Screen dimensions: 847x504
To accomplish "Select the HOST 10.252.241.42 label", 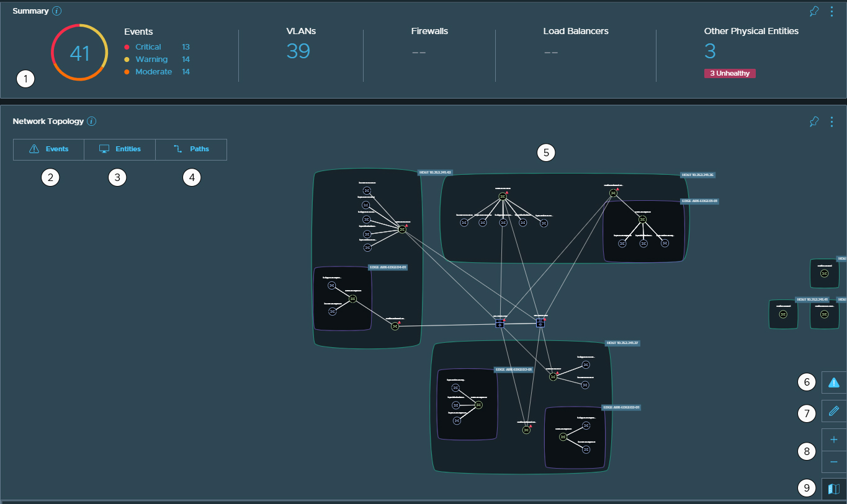I will [434, 172].
